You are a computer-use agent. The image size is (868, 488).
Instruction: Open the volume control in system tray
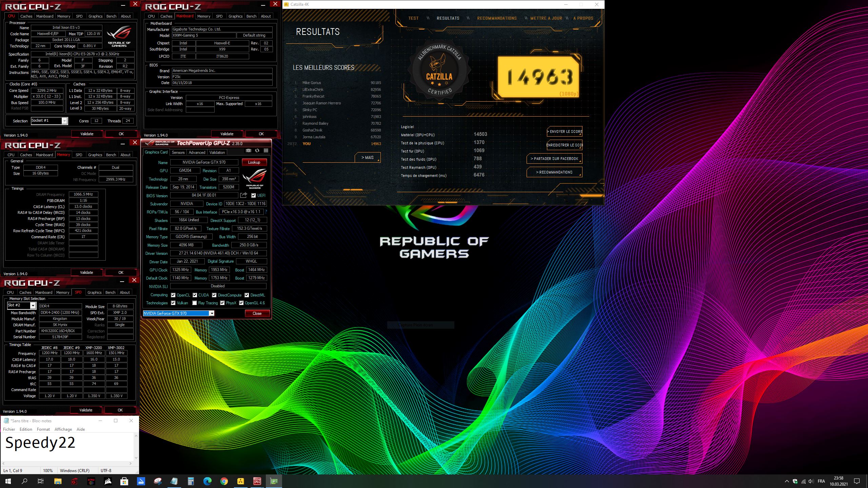[x=811, y=481]
